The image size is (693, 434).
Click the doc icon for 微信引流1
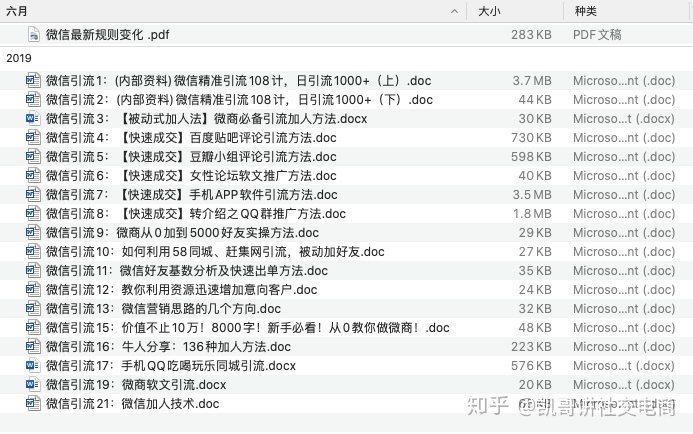[33, 80]
